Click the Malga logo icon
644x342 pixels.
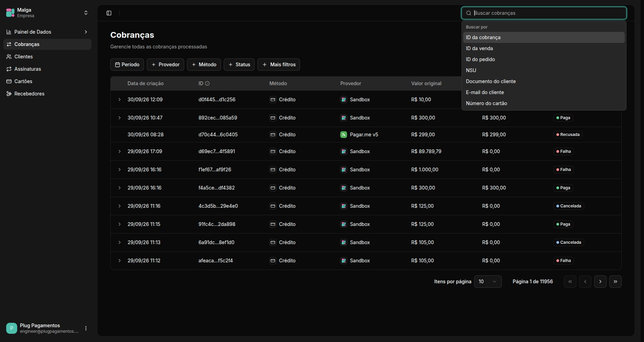click(10, 13)
